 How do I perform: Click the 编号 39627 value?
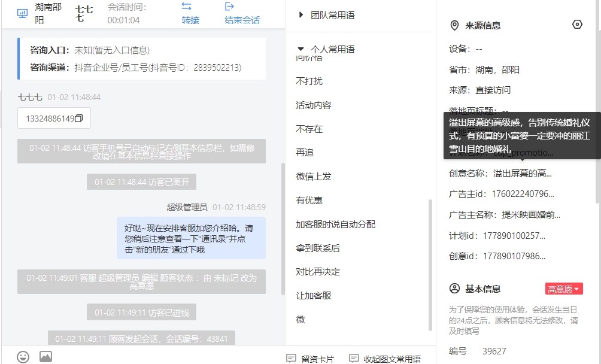click(494, 351)
